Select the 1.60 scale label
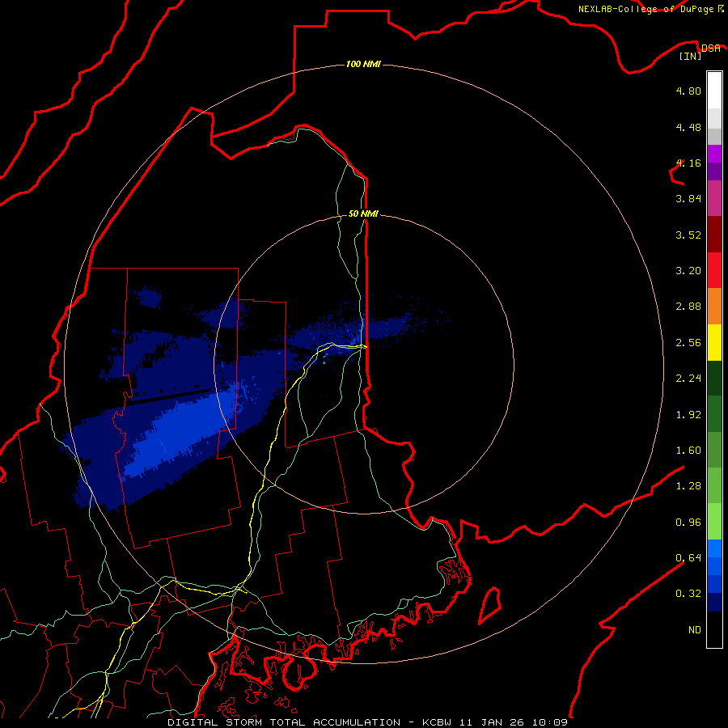 click(x=688, y=451)
